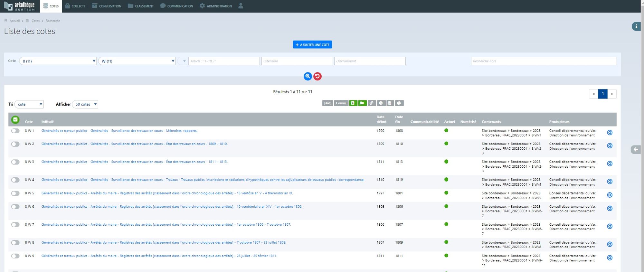This screenshot has width=644, height=272.
Task: Open the 8 W 4 intitulé link
Action: (x=203, y=180)
